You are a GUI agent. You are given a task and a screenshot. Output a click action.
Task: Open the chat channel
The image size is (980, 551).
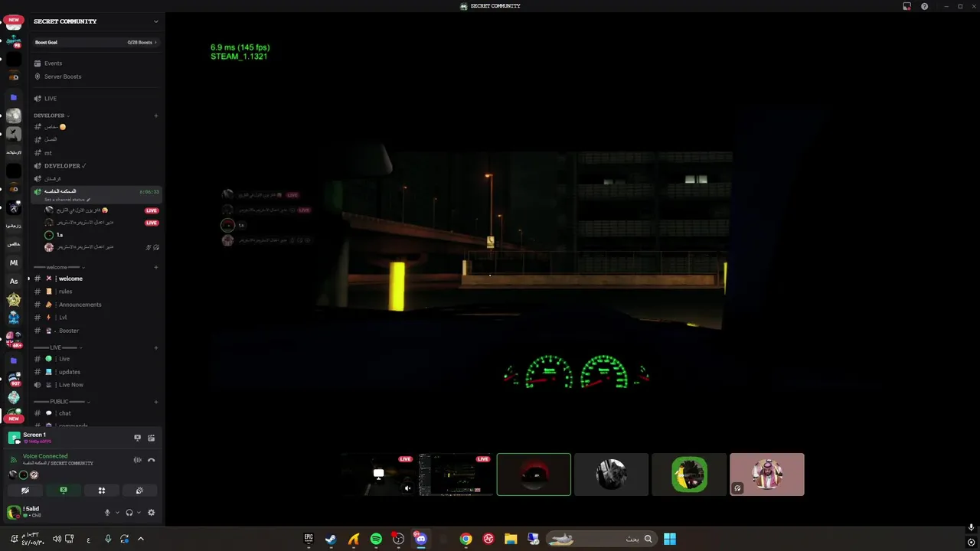96,413
